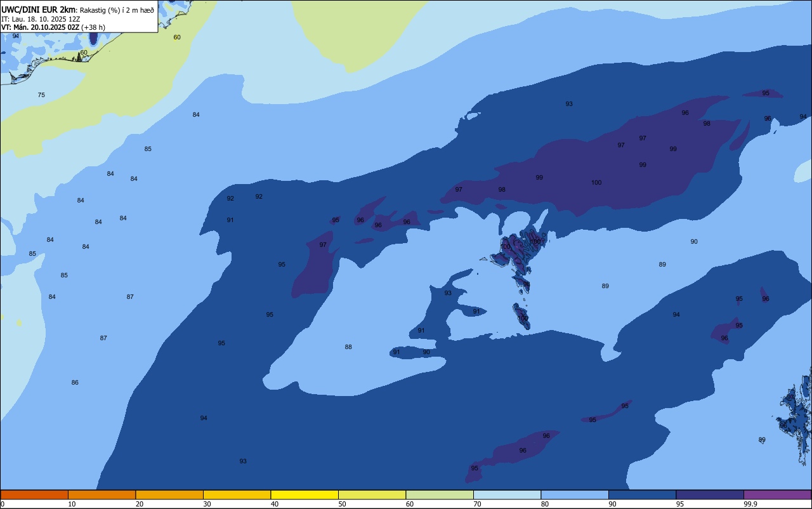Click the 'IT: Lau. 18. 10. 2025 12Z' line
The width and height of the screenshot is (812, 509).
pyautogui.click(x=41, y=19)
